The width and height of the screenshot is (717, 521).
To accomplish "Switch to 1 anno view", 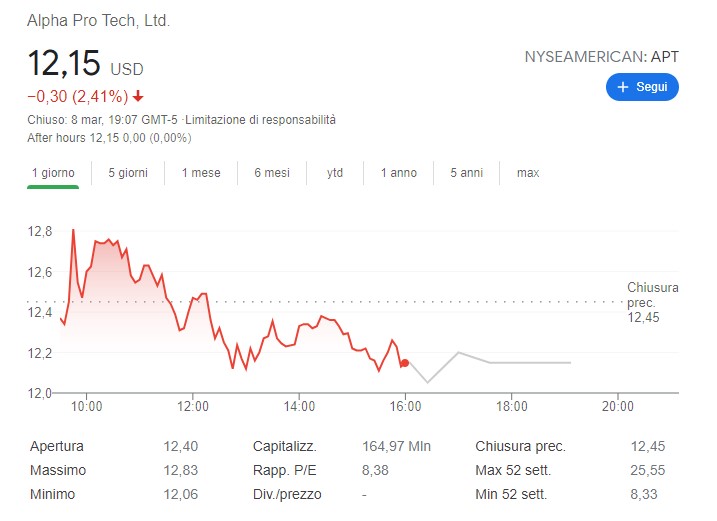I will coord(399,173).
